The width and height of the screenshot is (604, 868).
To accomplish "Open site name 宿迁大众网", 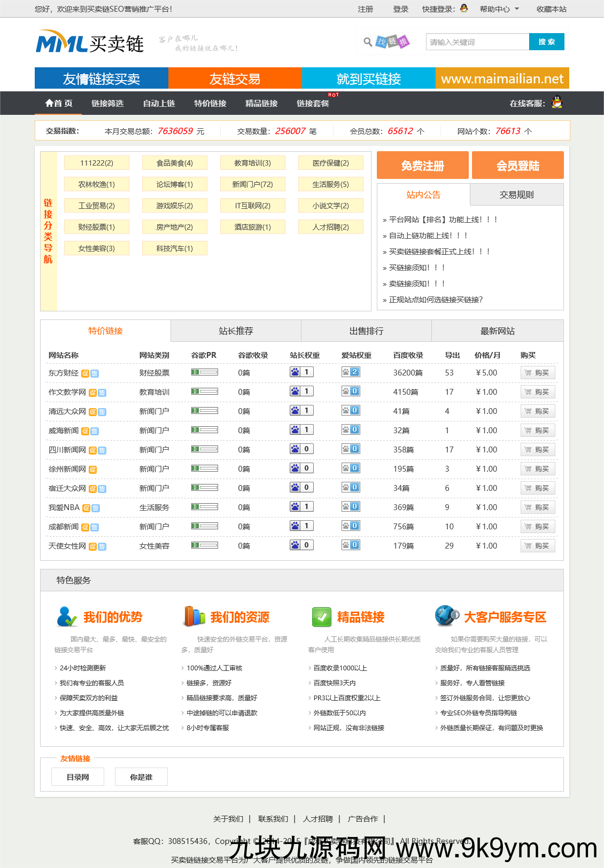I will (x=67, y=488).
